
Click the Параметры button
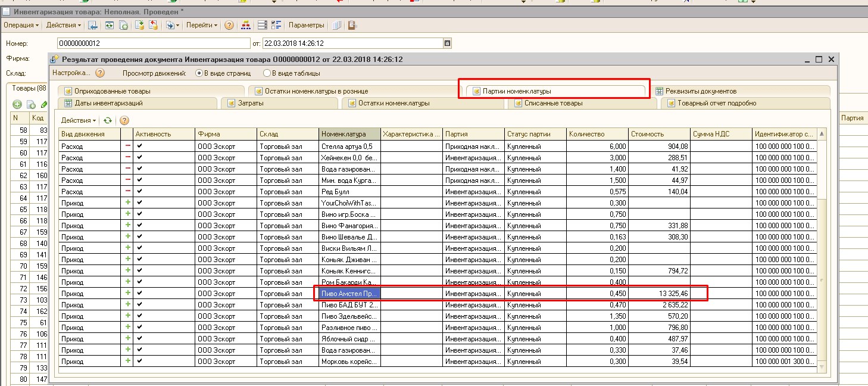pyautogui.click(x=306, y=25)
